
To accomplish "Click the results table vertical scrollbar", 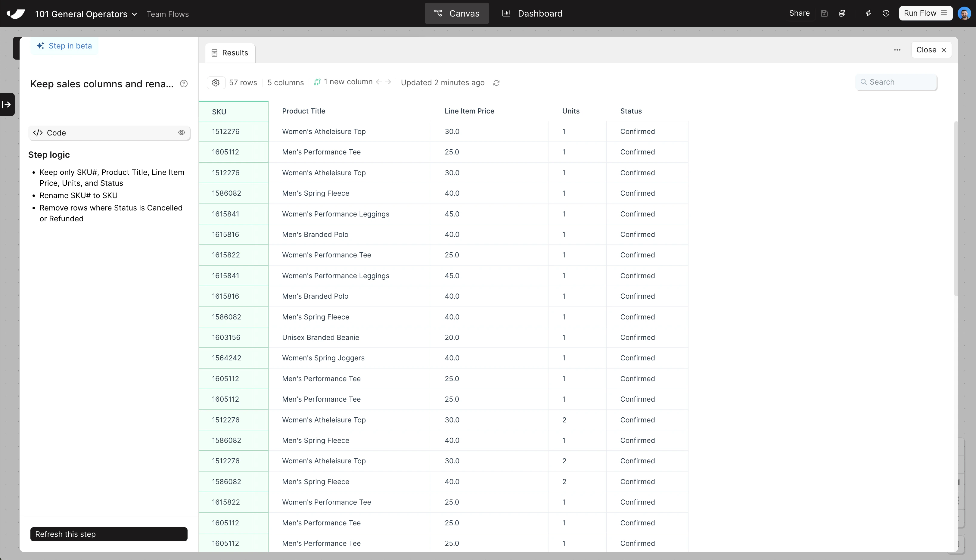I will click(956, 209).
